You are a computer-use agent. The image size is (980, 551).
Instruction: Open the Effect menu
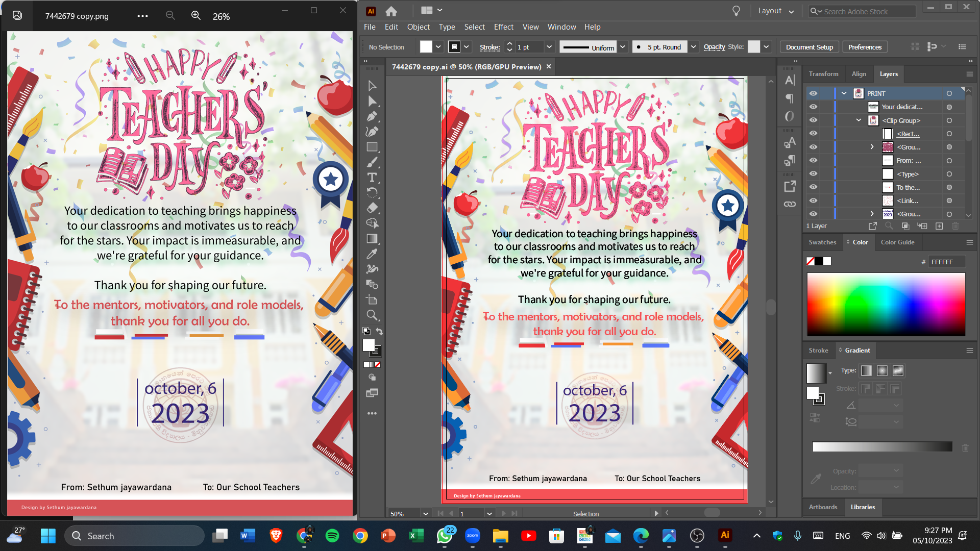point(503,27)
